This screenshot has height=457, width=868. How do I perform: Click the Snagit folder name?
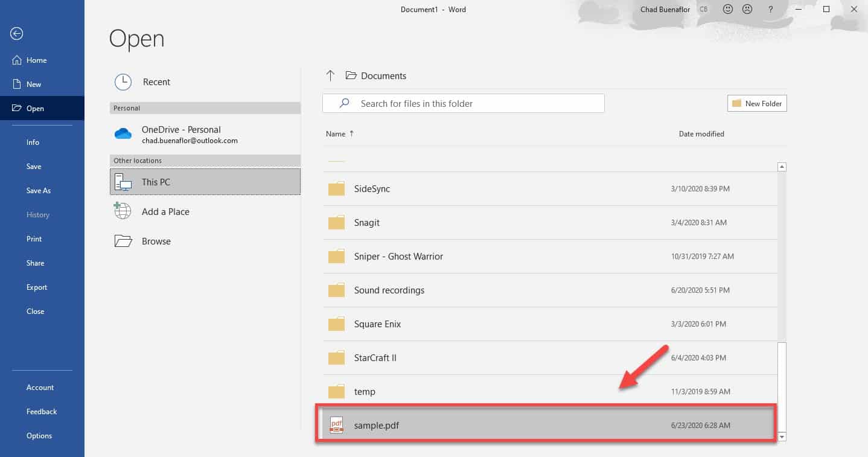pos(367,223)
